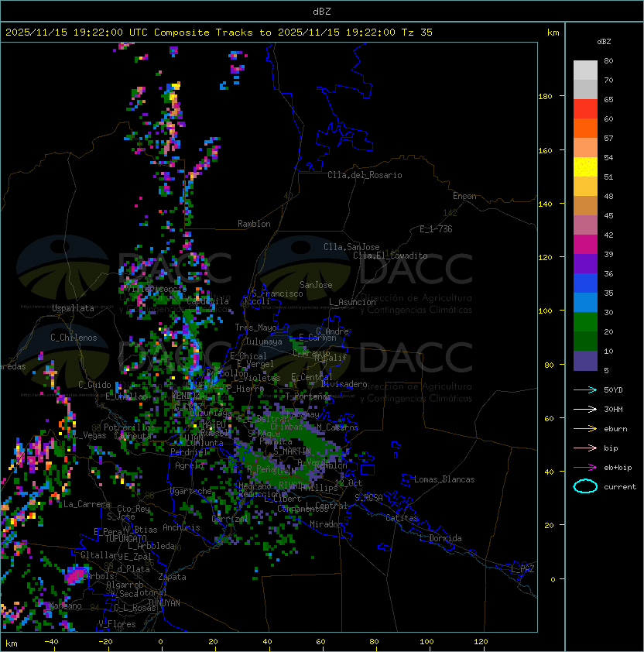The image size is (644, 652).
Task: Click the 'dBZ' heading above the color scale
Action: tap(604, 42)
